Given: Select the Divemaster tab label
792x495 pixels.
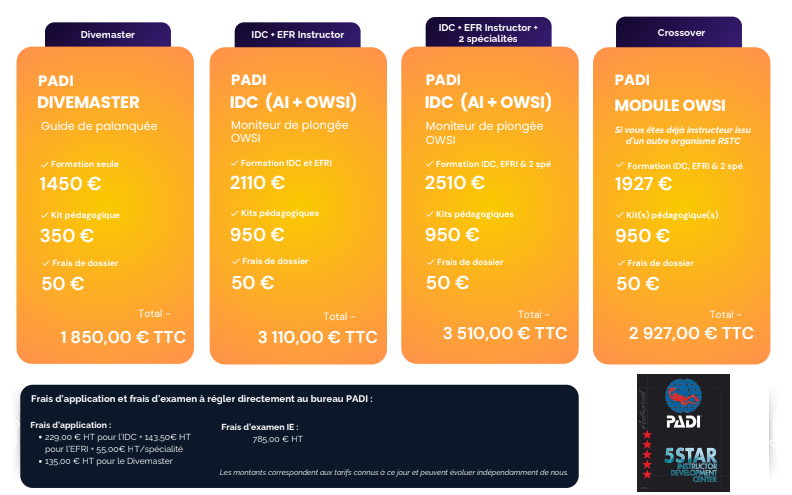Looking at the screenshot, I should pos(108,35).
